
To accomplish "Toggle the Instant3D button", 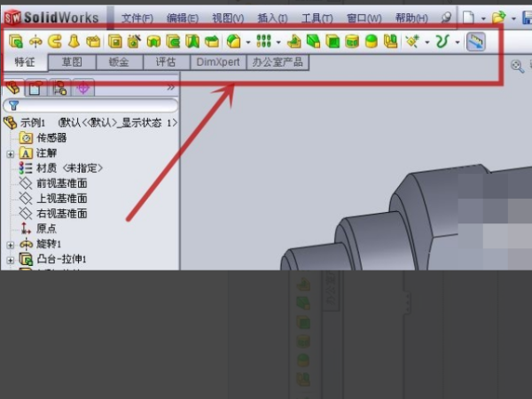I will [x=475, y=42].
